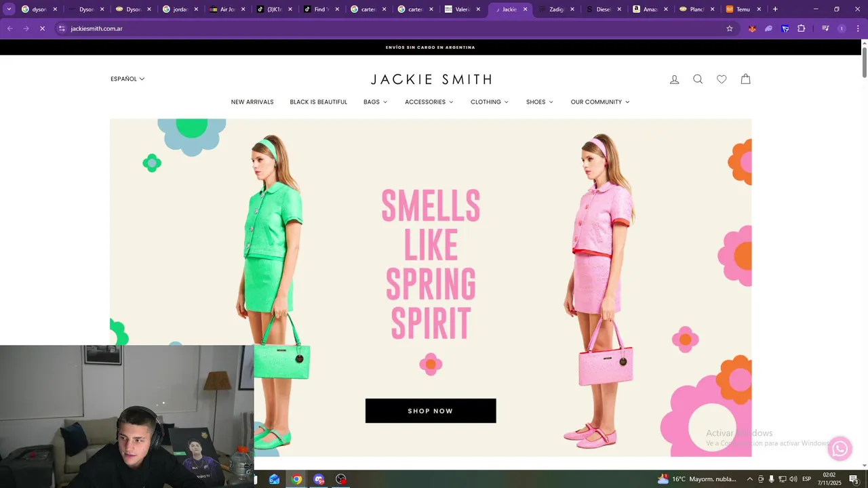Open the tab search dropdown button

click(9, 9)
